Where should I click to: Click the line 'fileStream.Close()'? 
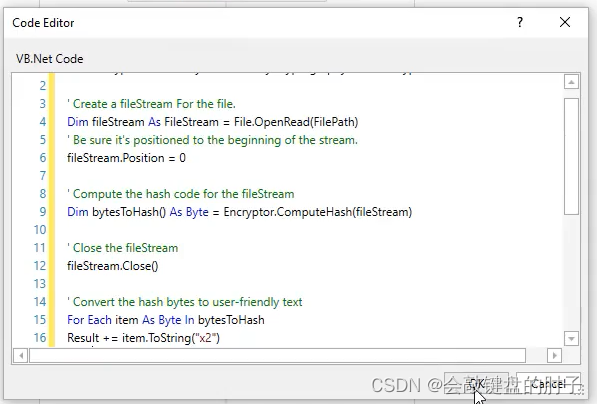113,266
